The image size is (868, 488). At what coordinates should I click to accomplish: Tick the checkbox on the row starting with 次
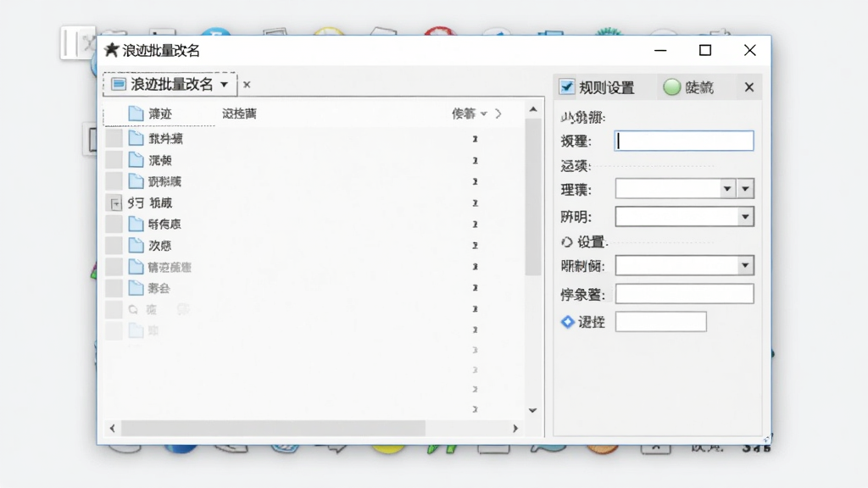114,245
